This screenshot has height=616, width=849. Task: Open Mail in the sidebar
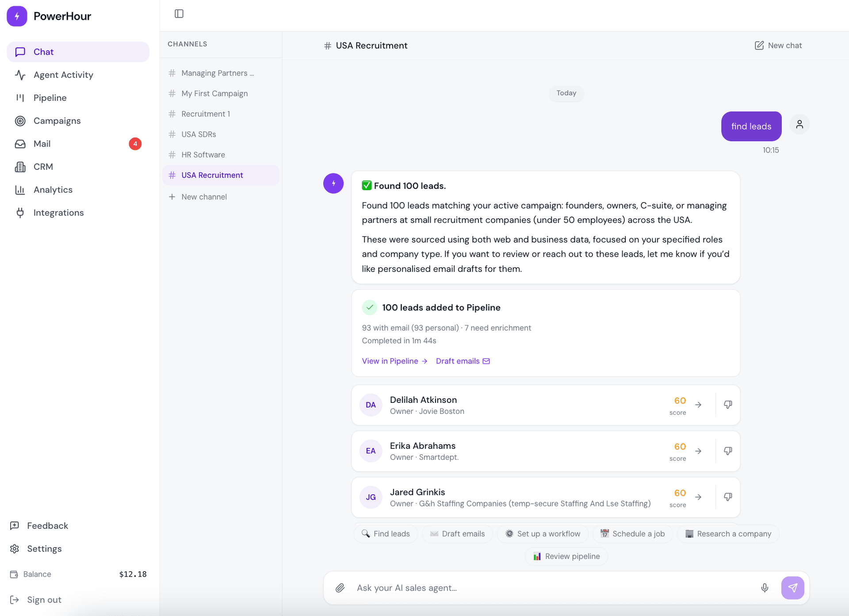[78, 144]
